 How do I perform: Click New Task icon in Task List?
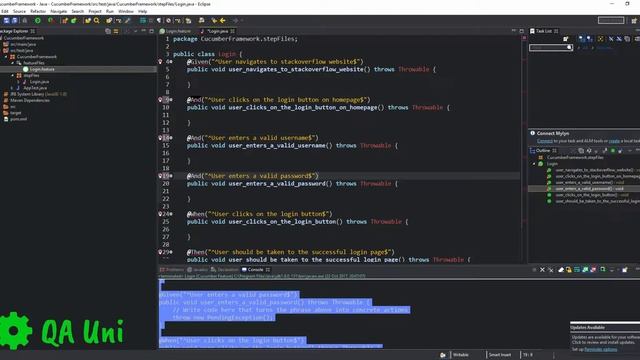pos(566,39)
